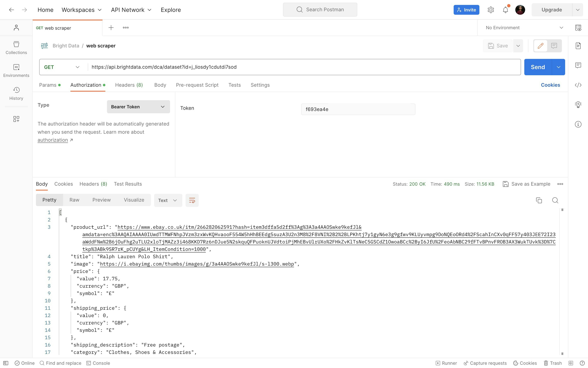Image resolution: width=588 pixels, height=368 pixels.
Task: Open the configure workspace sidebar icon
Action: (16, 119)
